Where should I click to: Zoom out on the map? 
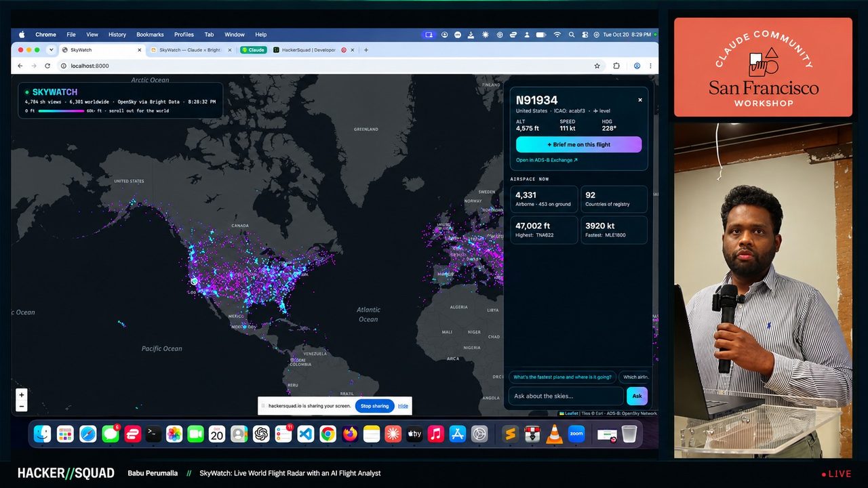tap(22, 406)
